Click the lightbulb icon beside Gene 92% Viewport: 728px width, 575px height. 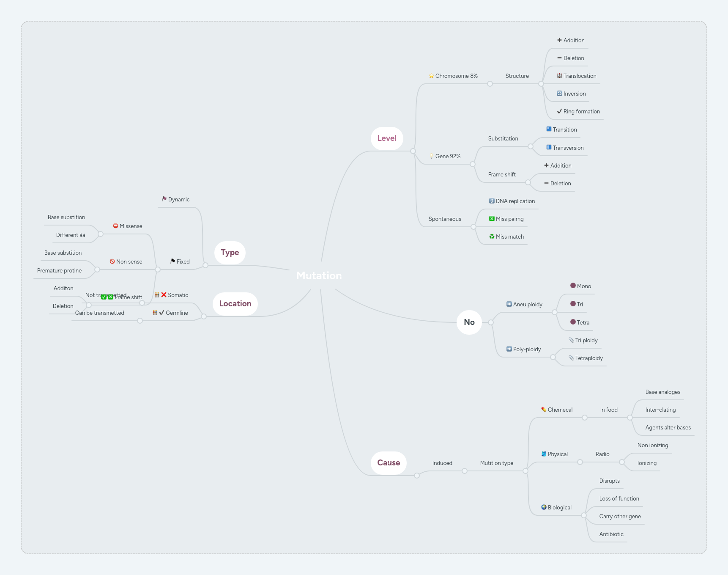431,156
